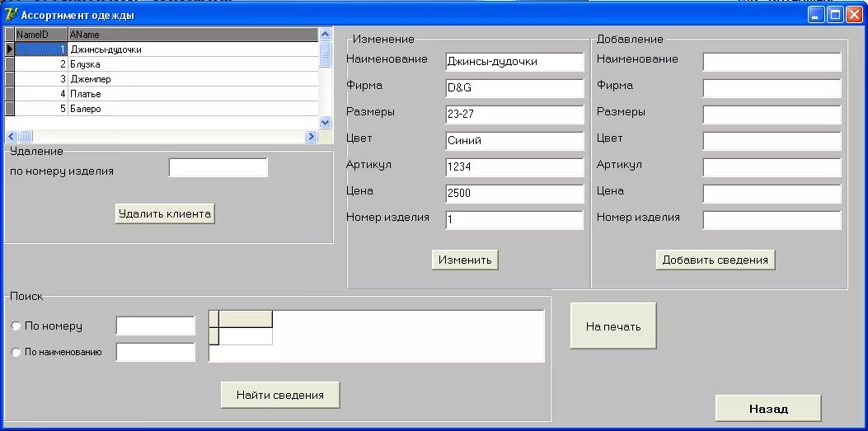
Task: Click the empty Добавление "Цвет" field
Action: 772,141
